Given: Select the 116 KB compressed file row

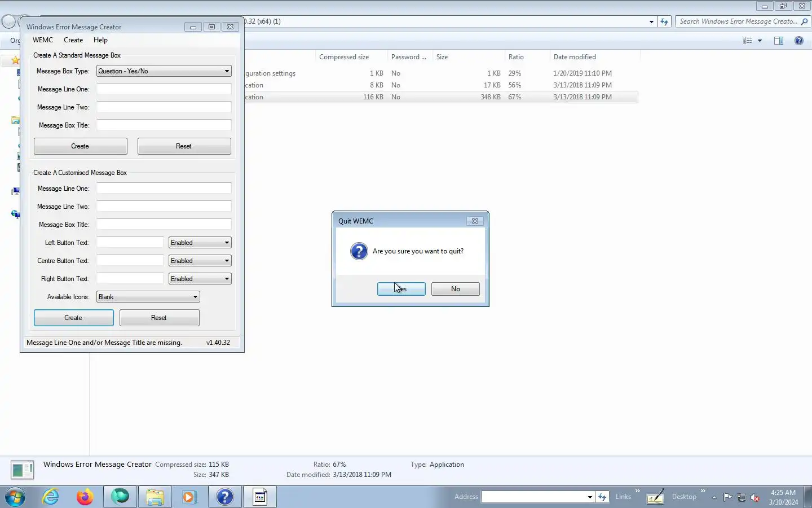Looking at the screenshot, I should 441,97.
